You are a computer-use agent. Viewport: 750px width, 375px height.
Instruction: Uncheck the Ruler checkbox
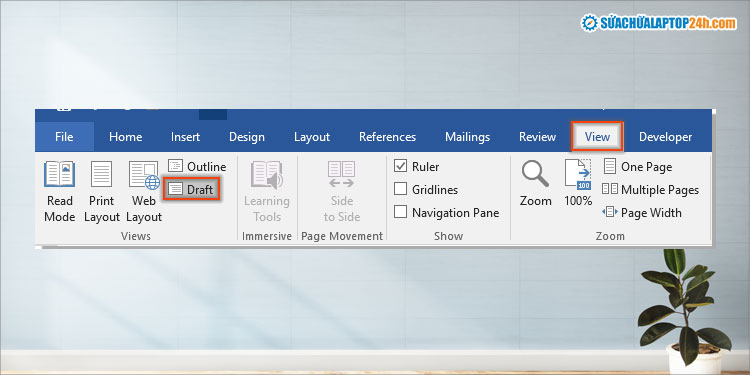pos(400,166)
